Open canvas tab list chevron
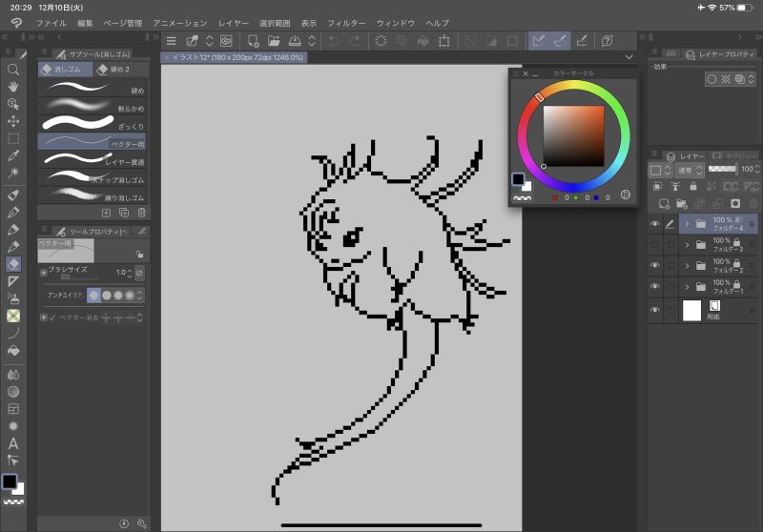This screenshot has height=532, width=763. 629,57
